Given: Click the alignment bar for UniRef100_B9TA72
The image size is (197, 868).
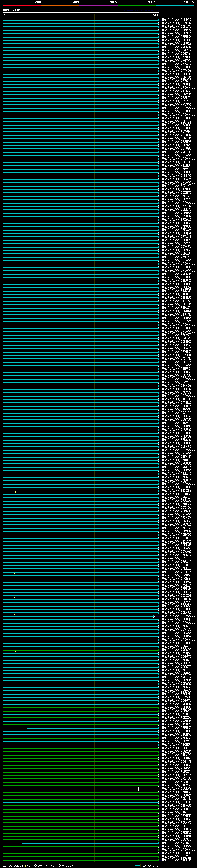Looking at the screenshot, I should click(x=90, y=843).
